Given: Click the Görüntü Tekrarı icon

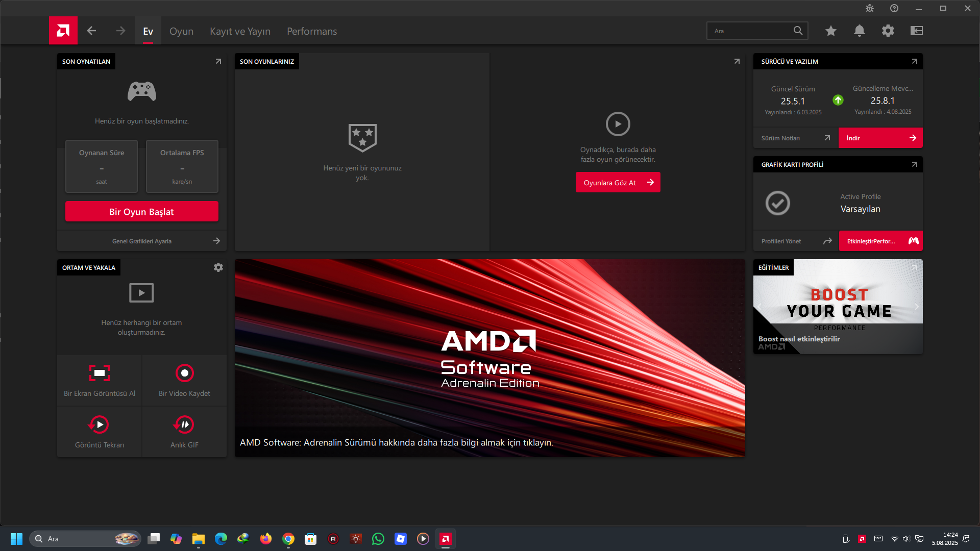Looking at the screenshot, I should tap(99, 424).
